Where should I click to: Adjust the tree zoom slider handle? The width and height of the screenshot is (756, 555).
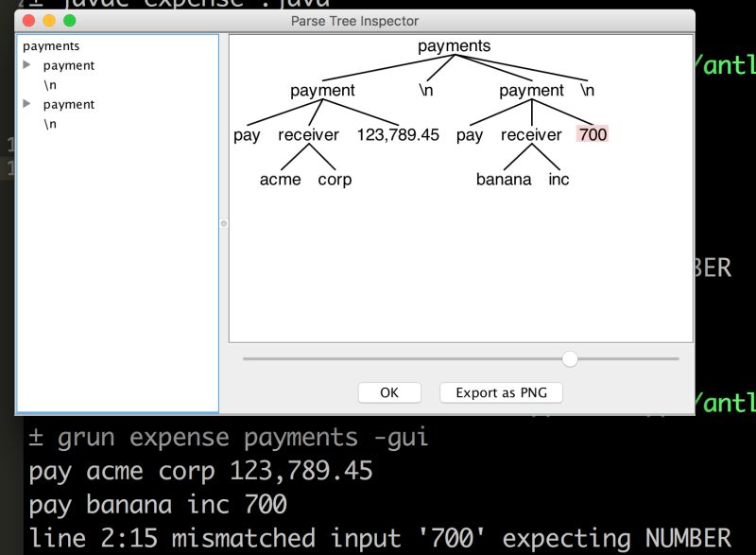point(570,358)
